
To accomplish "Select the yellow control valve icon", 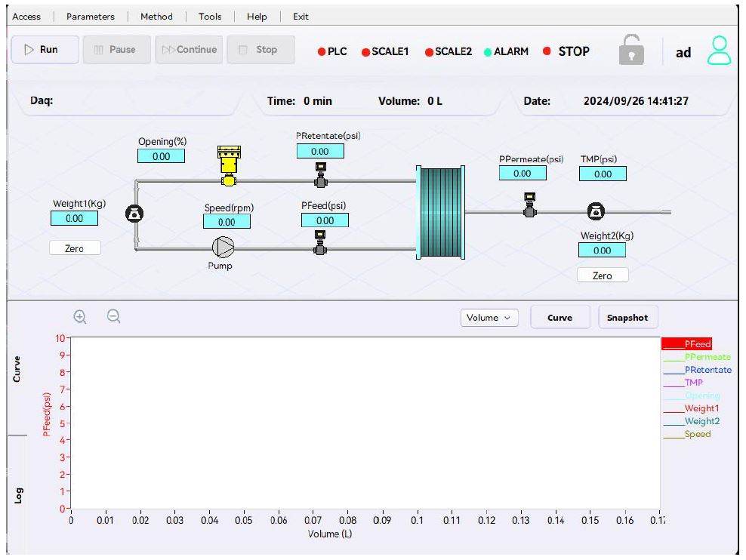I will pyautogui.click(x=229, y=165).
